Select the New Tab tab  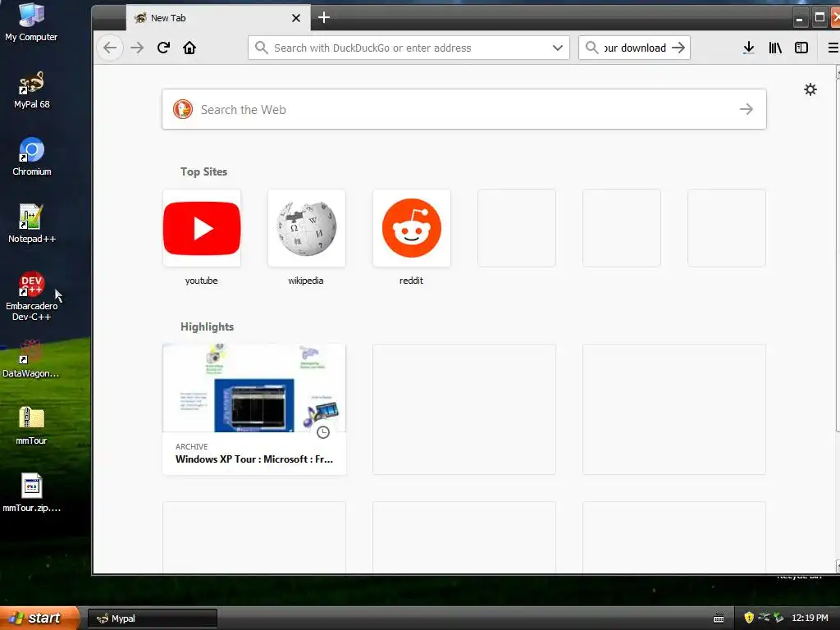[218, 18]
